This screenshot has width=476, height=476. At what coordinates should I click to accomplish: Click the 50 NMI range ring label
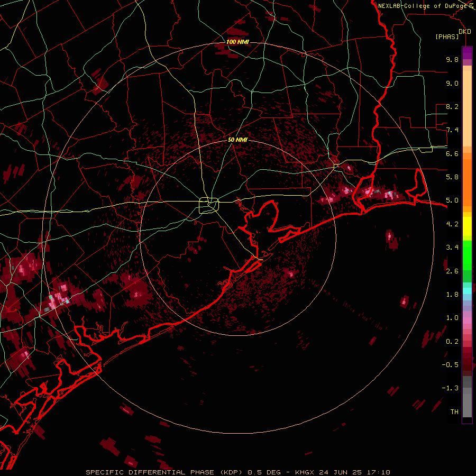237,140
